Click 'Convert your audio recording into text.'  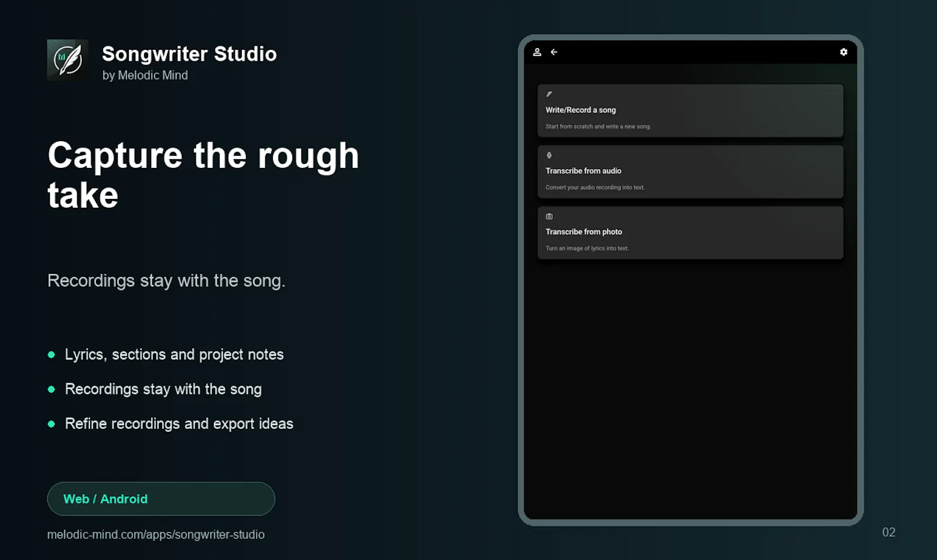595,187
